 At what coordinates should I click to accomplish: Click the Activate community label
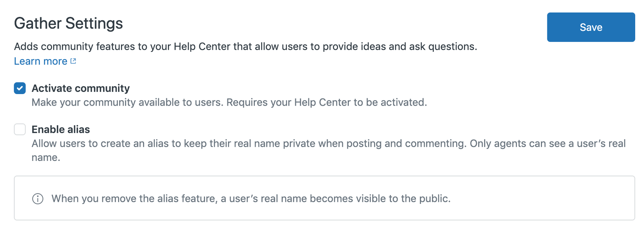(80, 88)
